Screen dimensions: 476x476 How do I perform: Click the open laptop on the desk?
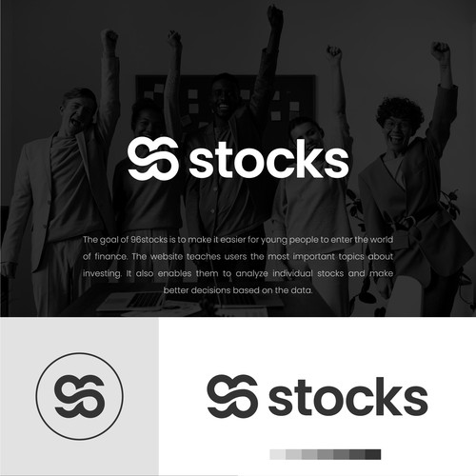coord(130,301)
